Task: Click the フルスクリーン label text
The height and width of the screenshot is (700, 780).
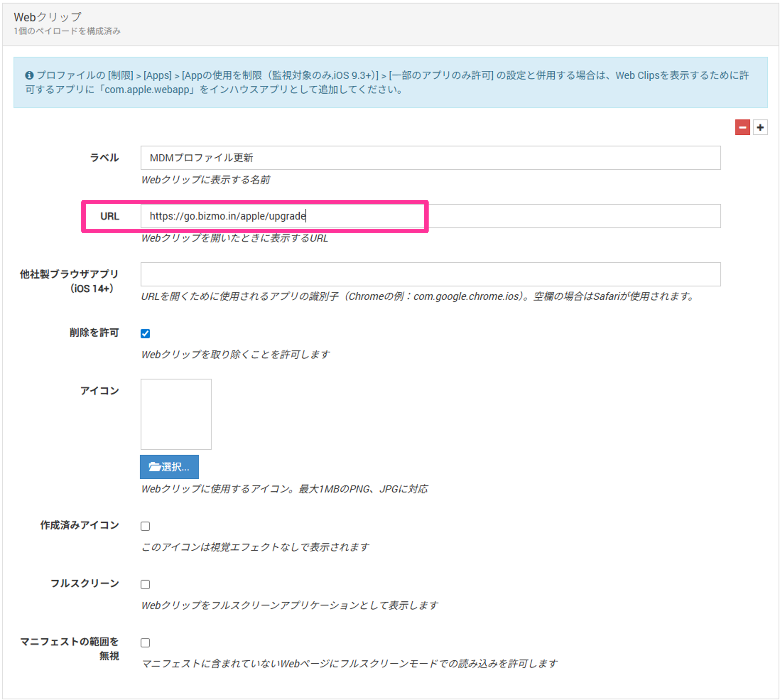Action: tap(85, 583)
